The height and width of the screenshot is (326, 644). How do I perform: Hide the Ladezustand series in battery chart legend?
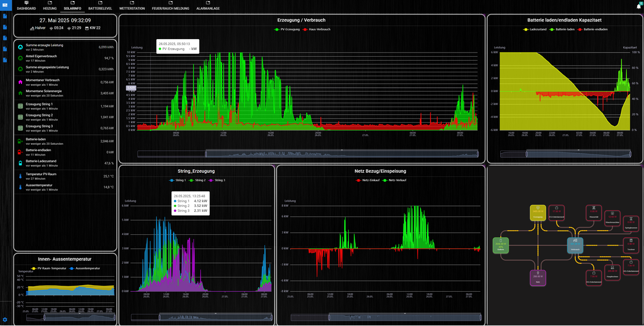[x=535, y=29]
